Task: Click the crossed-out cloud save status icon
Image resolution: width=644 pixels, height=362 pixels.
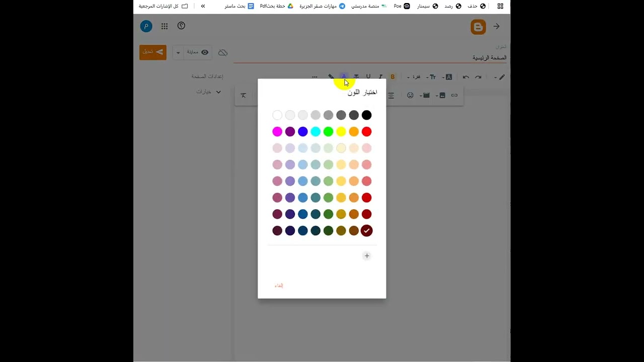Action: (223, 52)
